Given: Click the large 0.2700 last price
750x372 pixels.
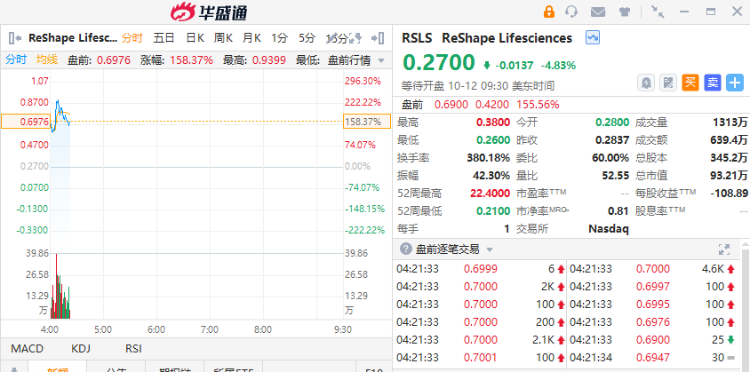Looking at the screenshot, I should pyautogui.click(x=439, y=63).
